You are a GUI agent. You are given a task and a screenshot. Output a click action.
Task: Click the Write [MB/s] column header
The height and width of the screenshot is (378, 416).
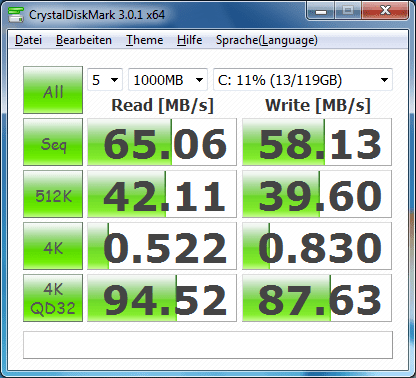[318, 106]
